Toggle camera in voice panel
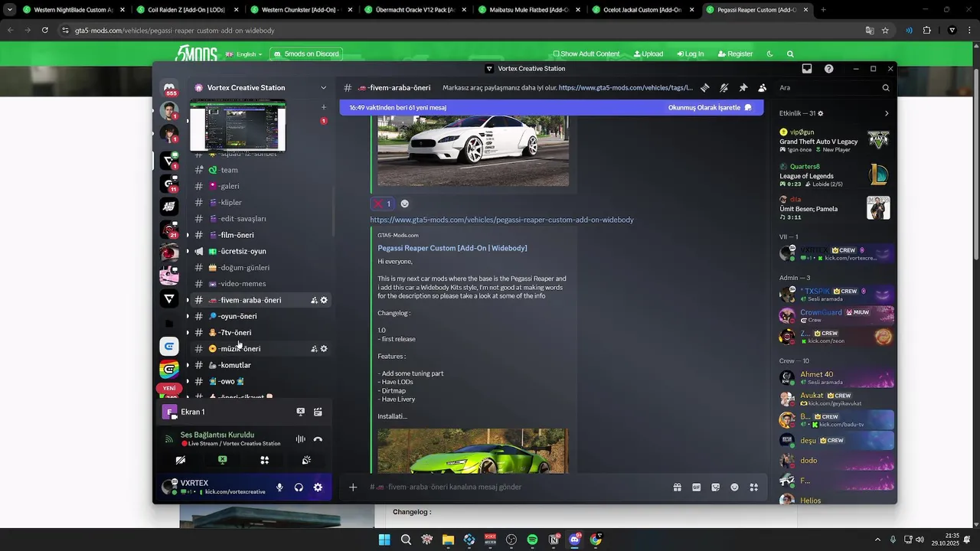 tap(181, 460)
